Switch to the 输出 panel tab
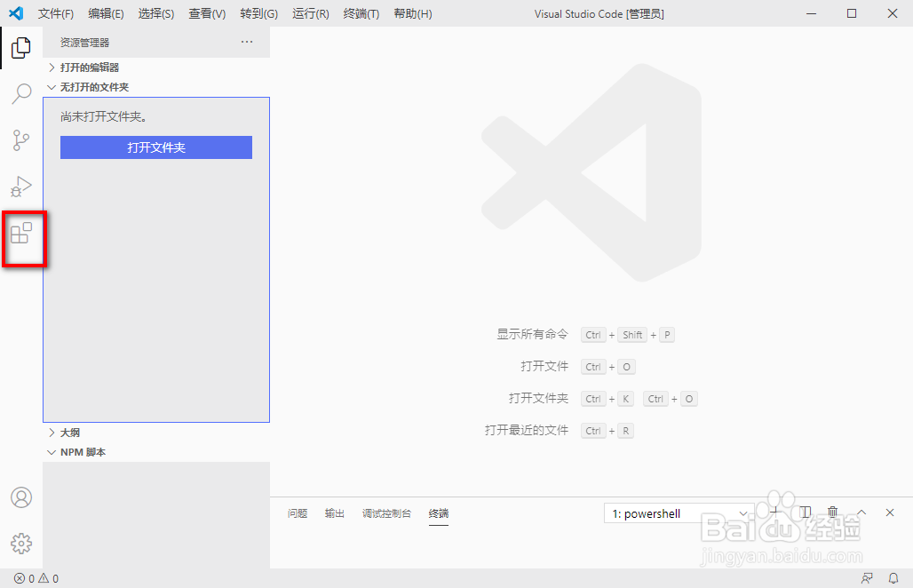Image resolution: width=913 pixels, height=588 pixels. [x=335, y=513]
